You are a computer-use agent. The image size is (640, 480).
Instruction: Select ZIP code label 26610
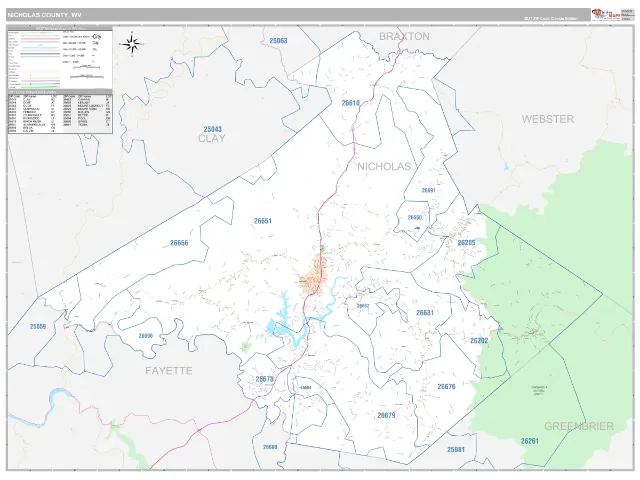pos(351,103)
